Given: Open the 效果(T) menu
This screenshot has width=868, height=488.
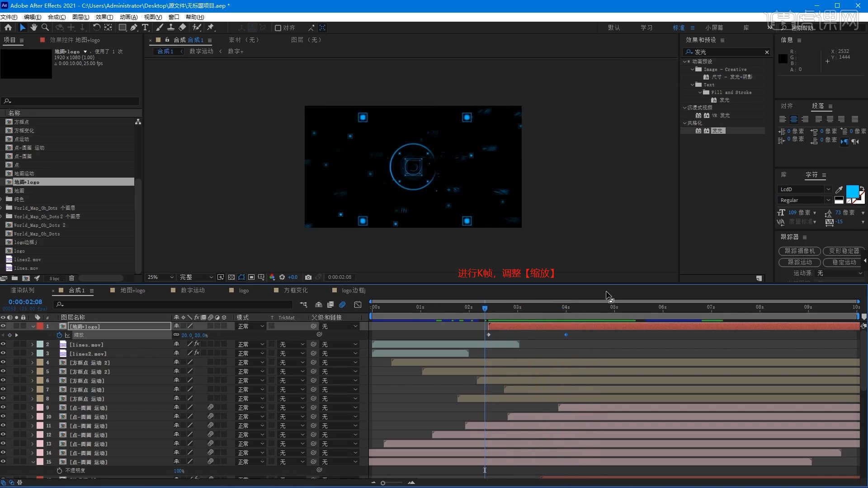Looking at the screenshot, I should (104, 17).
